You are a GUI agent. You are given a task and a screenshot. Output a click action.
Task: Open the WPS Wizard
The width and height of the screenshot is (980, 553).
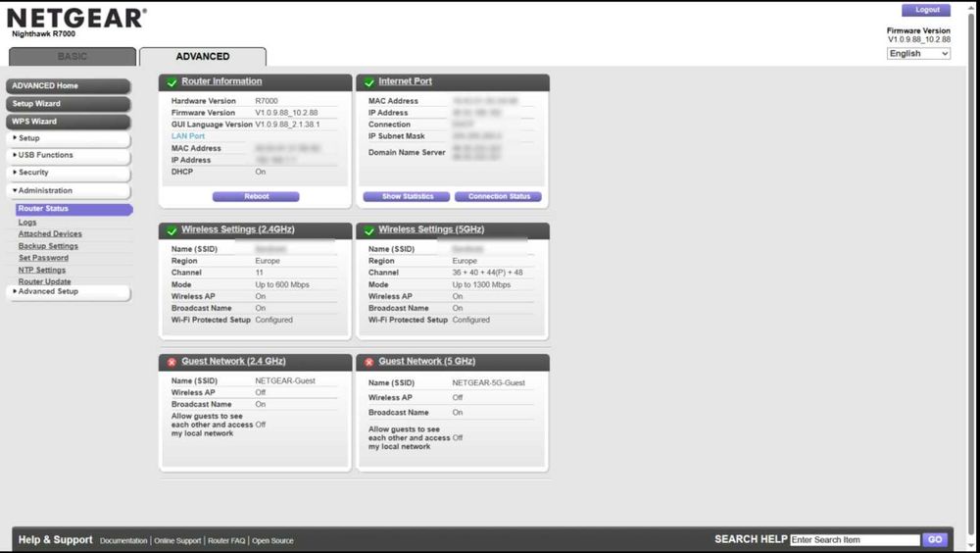[x=69, y=122]
